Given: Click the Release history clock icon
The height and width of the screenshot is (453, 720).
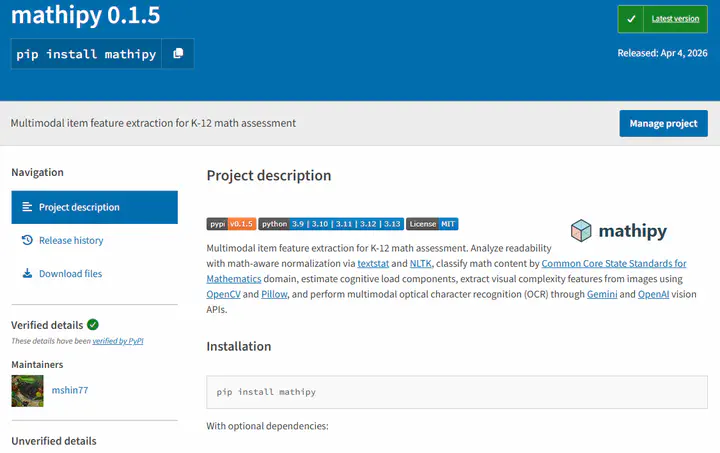Looking at the screenshot, I should click(x=28, y=241).
